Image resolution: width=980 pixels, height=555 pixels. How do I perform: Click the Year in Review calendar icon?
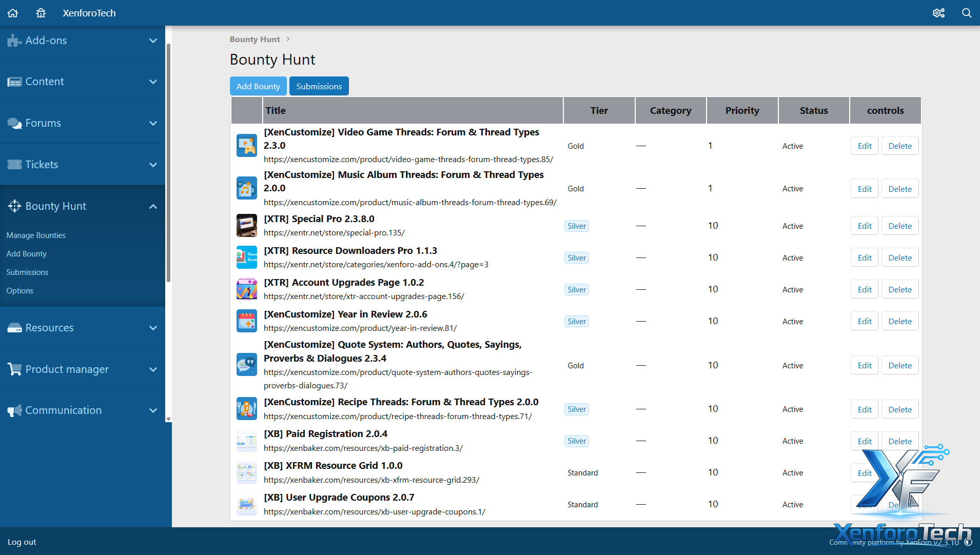click(246, 321)
